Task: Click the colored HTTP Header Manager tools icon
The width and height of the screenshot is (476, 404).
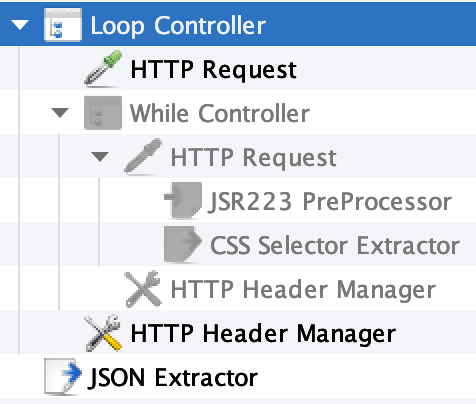Action: pos(103,333)
